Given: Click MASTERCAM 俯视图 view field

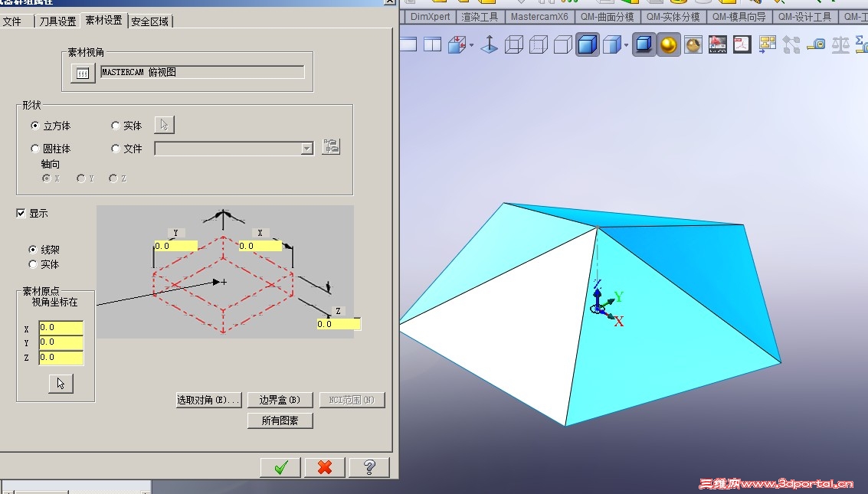Looking at the screenshot, I should pyautogui.click(x=202, y=72).
